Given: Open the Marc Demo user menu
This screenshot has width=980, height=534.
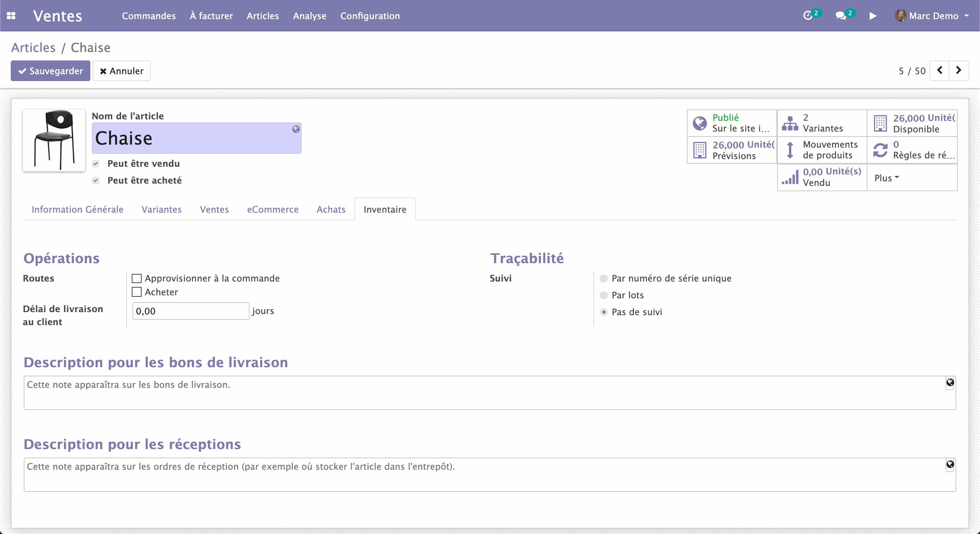Looking at the screenshot, I should point(934,16).
